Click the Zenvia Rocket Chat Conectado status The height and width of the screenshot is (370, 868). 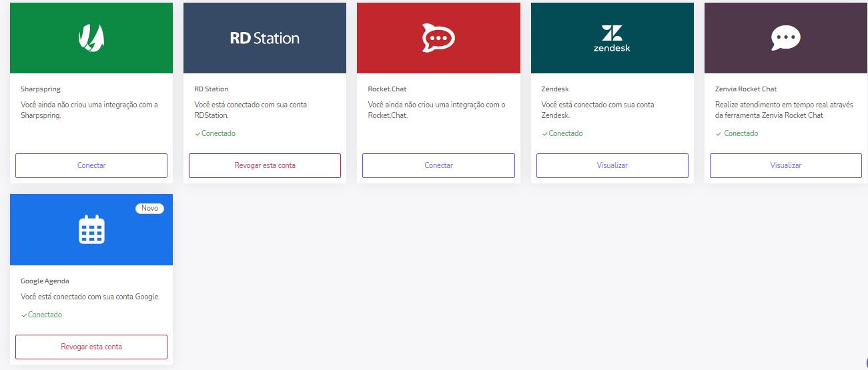[x=737, y=133]
